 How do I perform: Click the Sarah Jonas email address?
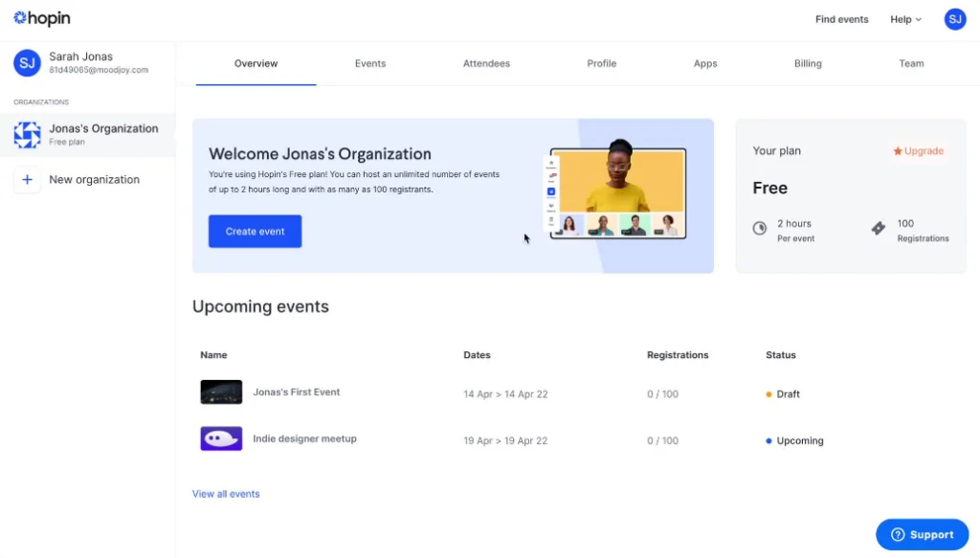99,70
